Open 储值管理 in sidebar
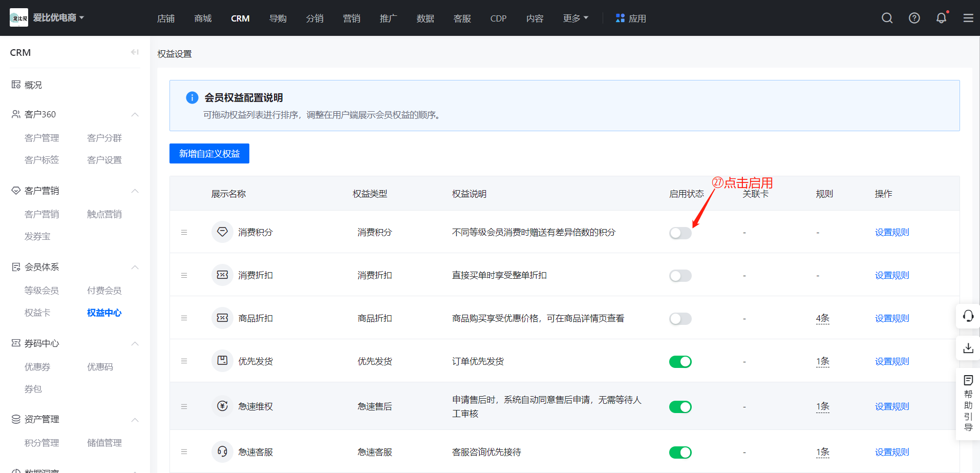980x473 pixels. tap(104, 443)
